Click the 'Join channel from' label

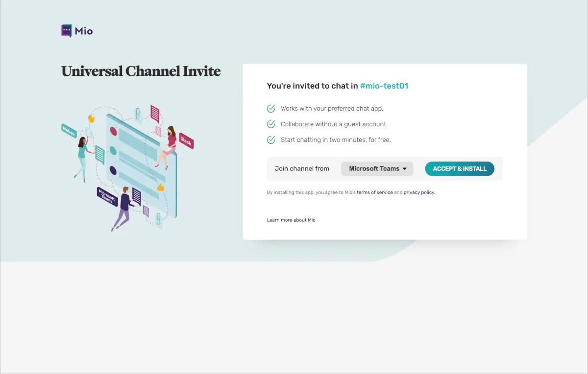pos(302,169)
